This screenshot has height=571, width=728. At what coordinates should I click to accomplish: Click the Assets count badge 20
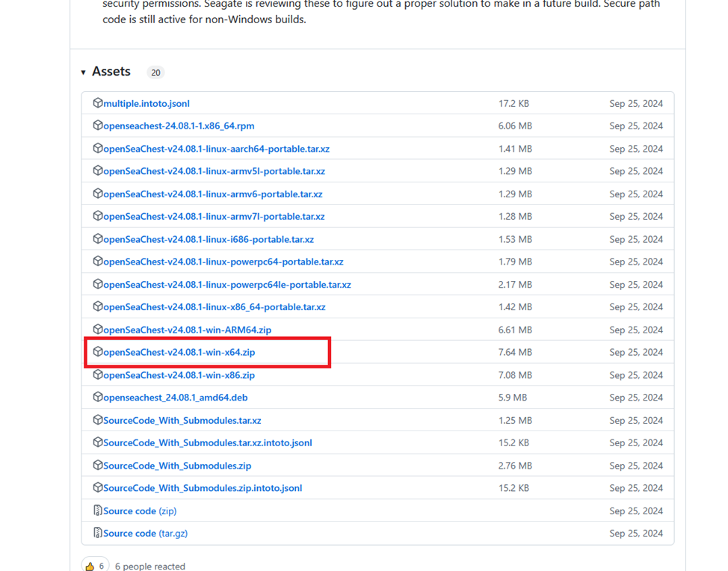click(x=155, y=72)
